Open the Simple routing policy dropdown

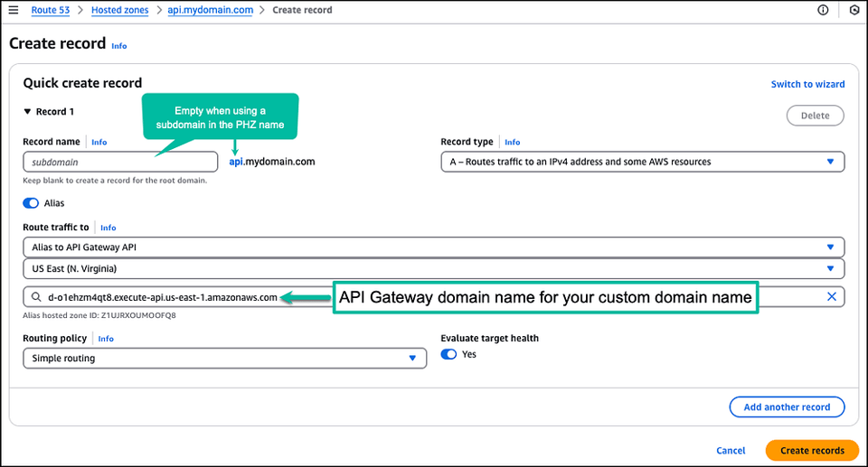coord(225,358)
